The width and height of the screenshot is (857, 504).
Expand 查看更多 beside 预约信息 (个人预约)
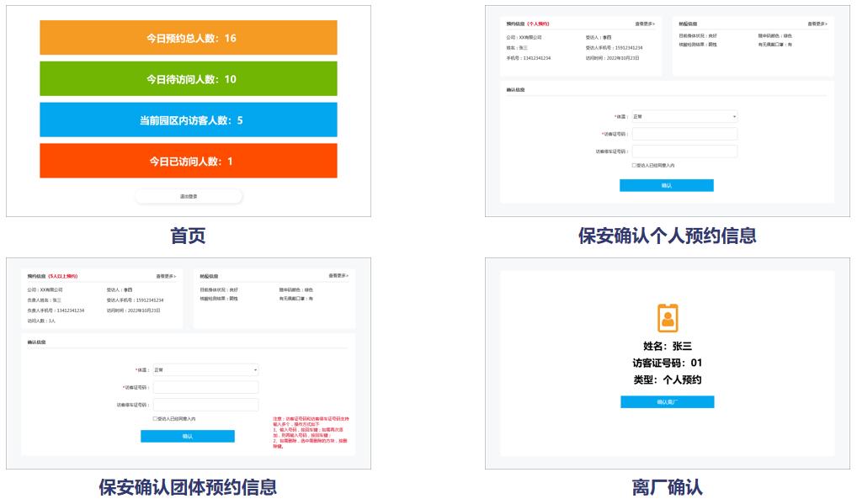coord(646,24)
